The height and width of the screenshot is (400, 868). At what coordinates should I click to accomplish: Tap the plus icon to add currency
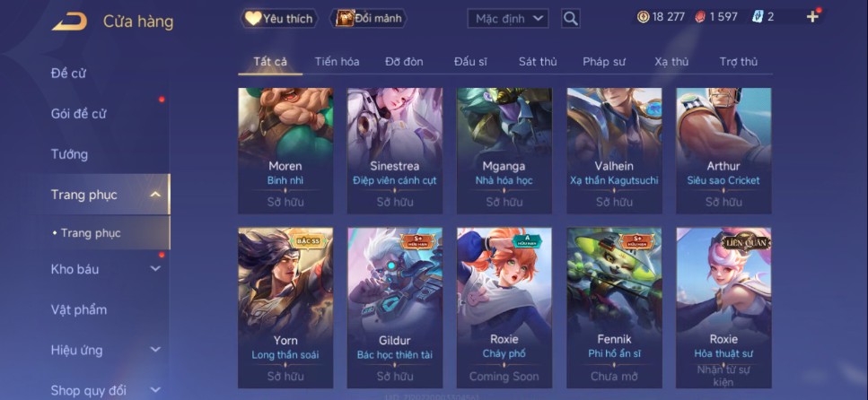coord(812,17)
